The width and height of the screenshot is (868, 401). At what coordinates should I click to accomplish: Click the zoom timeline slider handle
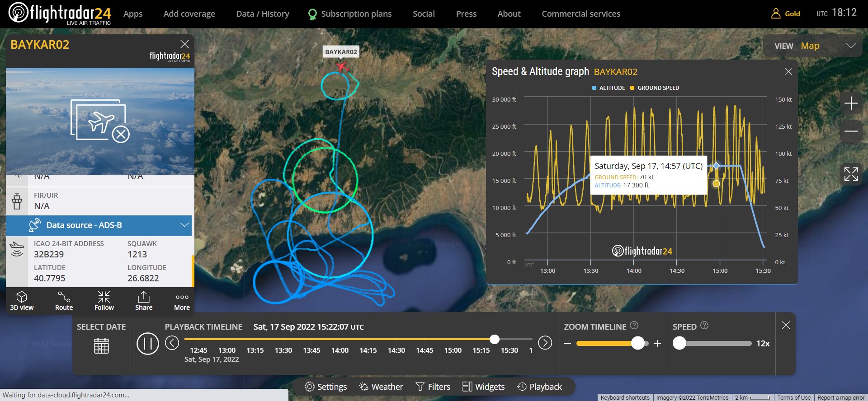click(x=637, y=343)
